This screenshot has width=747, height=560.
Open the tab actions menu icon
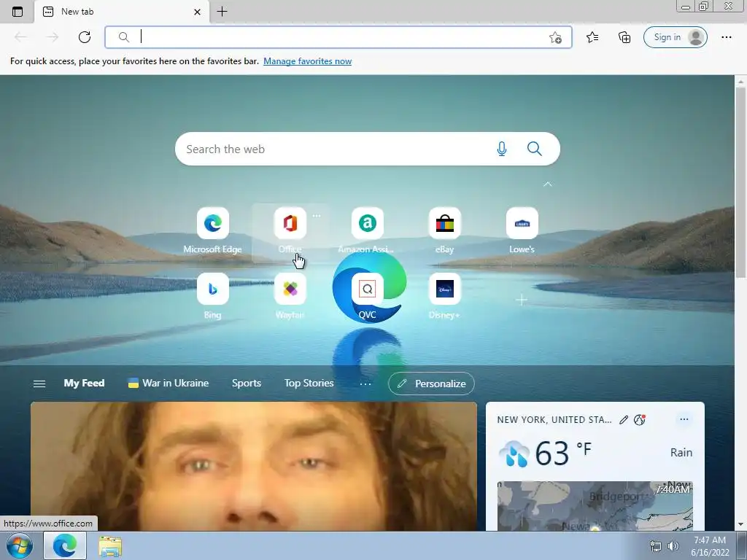pyautogui.click(x=18, y=12)
